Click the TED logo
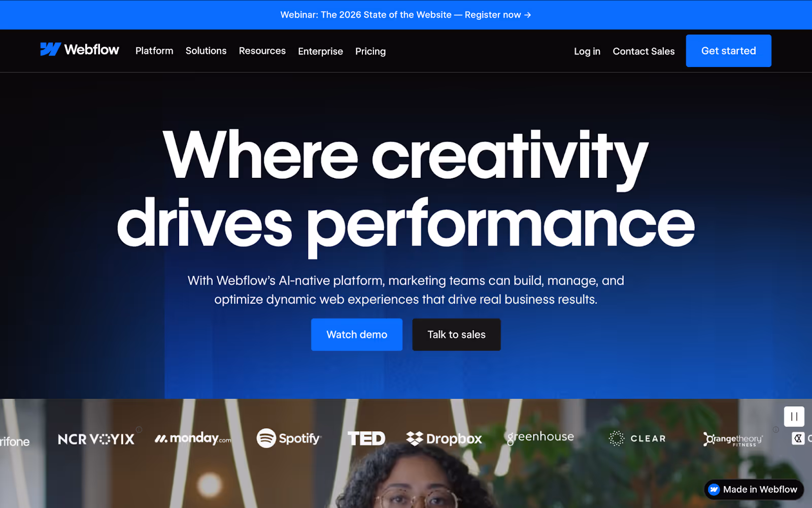Screen dimensions: 812x508 (x=366, y=438)
